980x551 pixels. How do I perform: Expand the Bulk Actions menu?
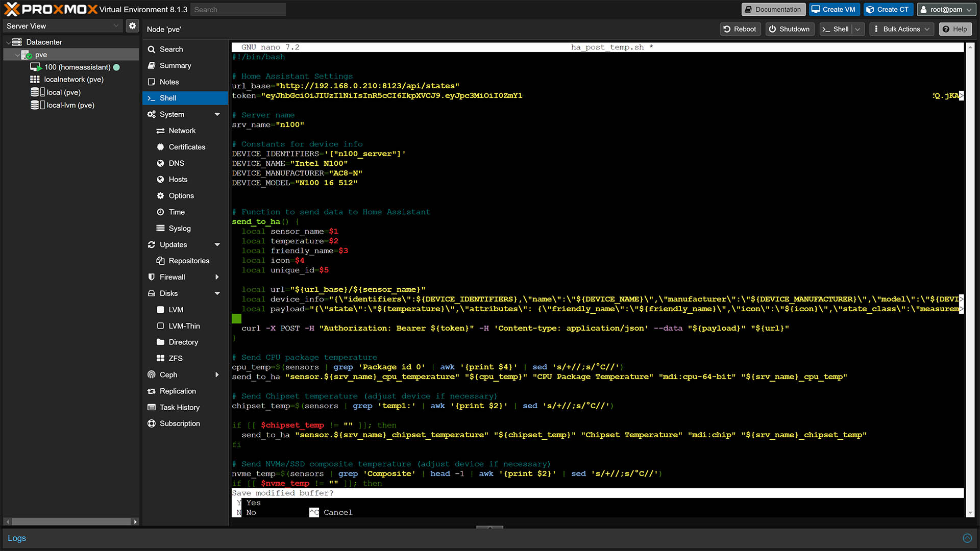coord(901,29)
